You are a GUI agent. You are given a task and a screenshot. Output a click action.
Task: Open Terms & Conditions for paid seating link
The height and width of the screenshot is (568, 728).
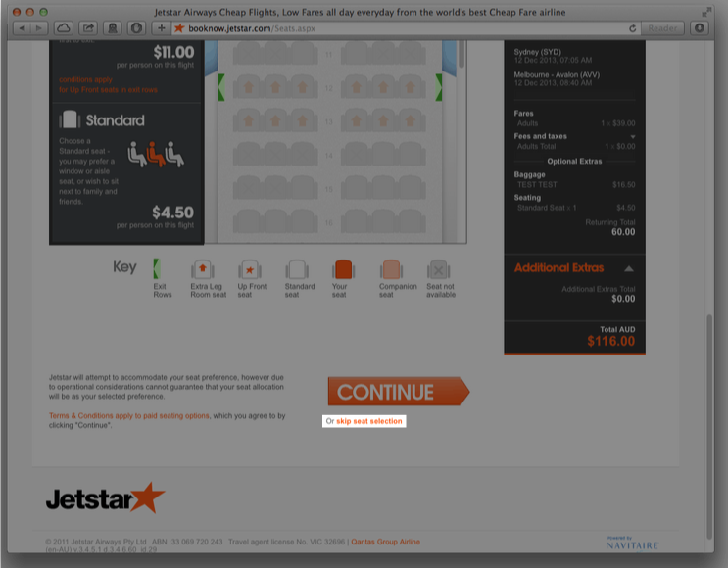pos(129,416)
